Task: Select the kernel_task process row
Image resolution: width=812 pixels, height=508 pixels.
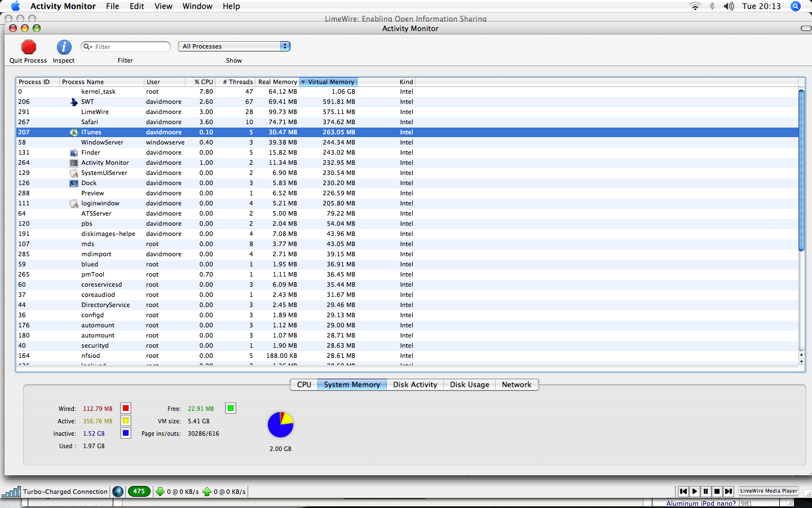Action: tap(407, 92)
